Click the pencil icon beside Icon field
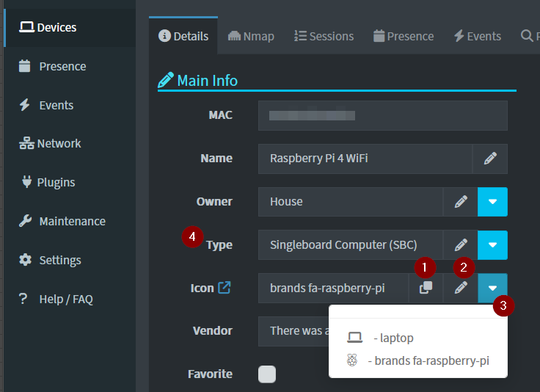Image resolution: width=540 pixels, height=392 pixels. pos(461,288)
